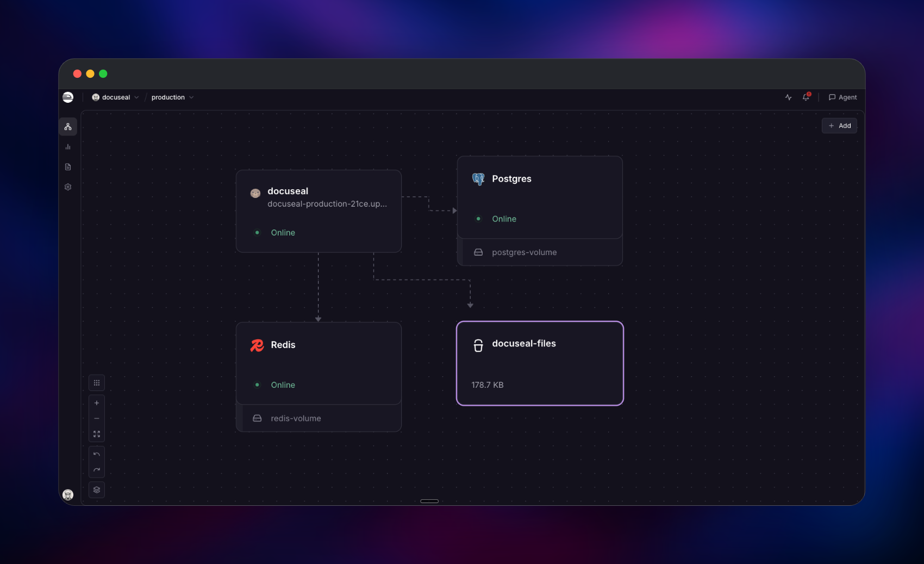Toggle the layers button on the canvas
Image resolution: width=924 pixels, height=564 pixels.
97,489
